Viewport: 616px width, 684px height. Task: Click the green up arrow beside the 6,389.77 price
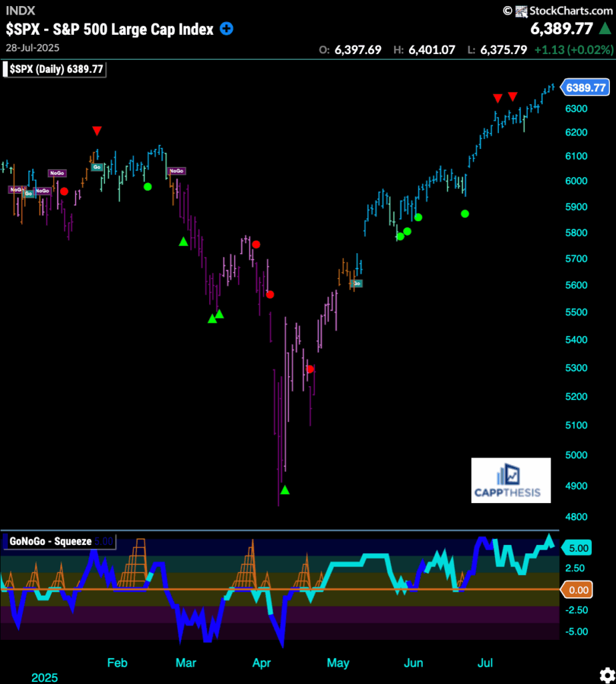pyautogui.click(x=605, y=29)
